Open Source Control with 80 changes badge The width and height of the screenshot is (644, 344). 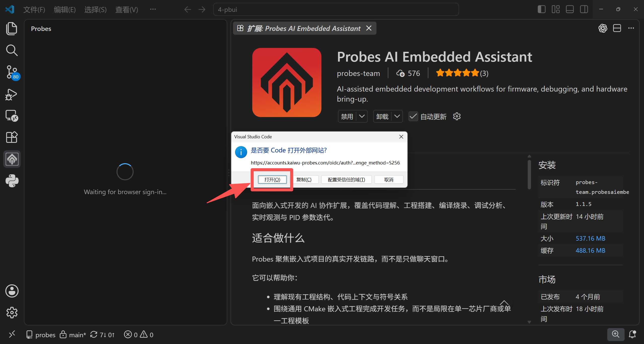click(12, 72)
